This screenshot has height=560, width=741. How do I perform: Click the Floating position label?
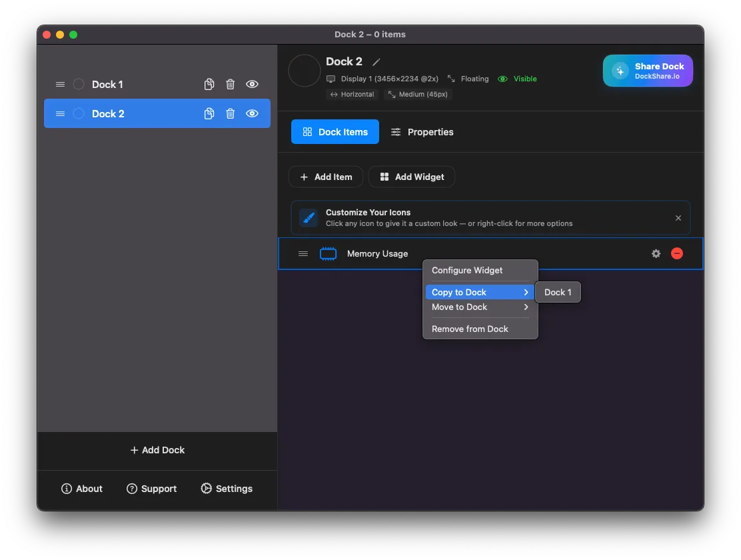468,79
